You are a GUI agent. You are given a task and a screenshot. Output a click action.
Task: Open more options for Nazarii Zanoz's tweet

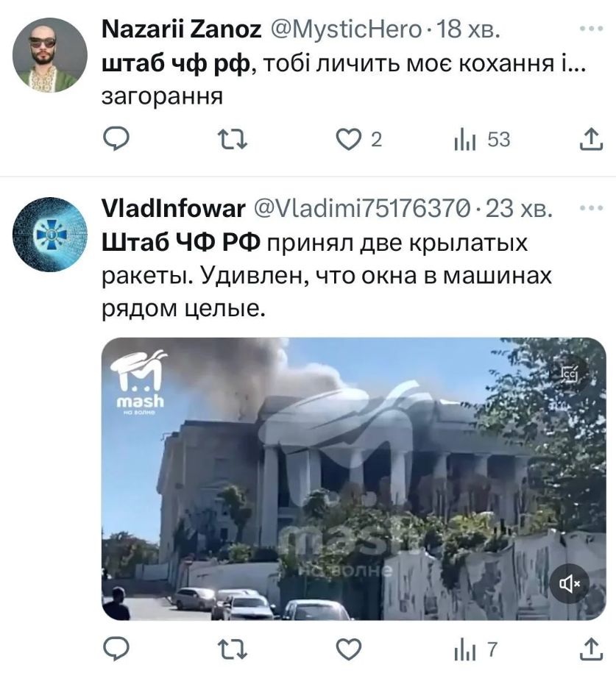pos(591,29)
